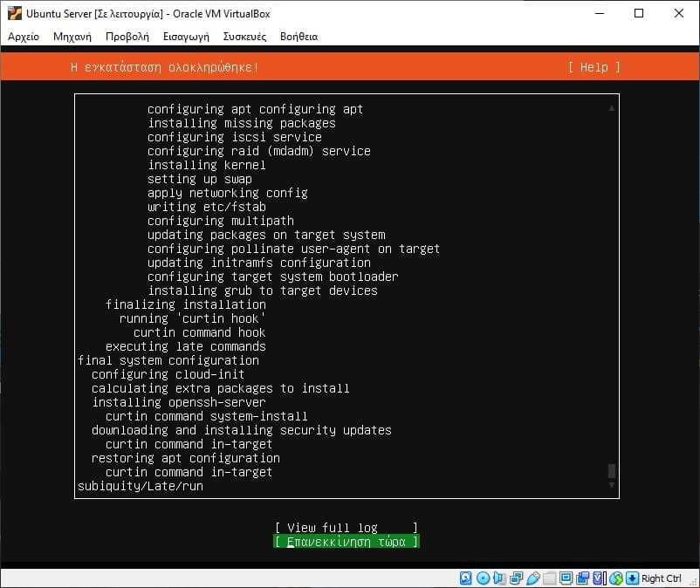
Task: Click the 'setting up swap' log line
Action: [200, 179]
